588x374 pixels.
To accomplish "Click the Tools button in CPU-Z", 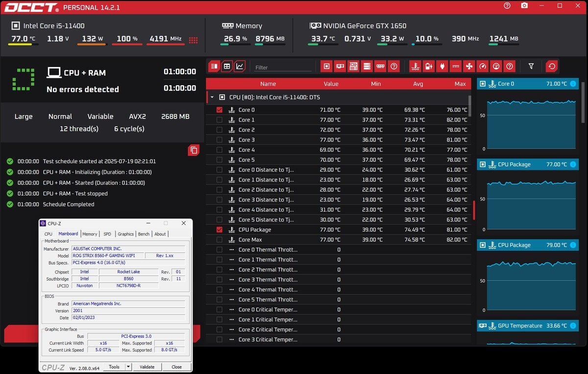I will pos(114,367).
